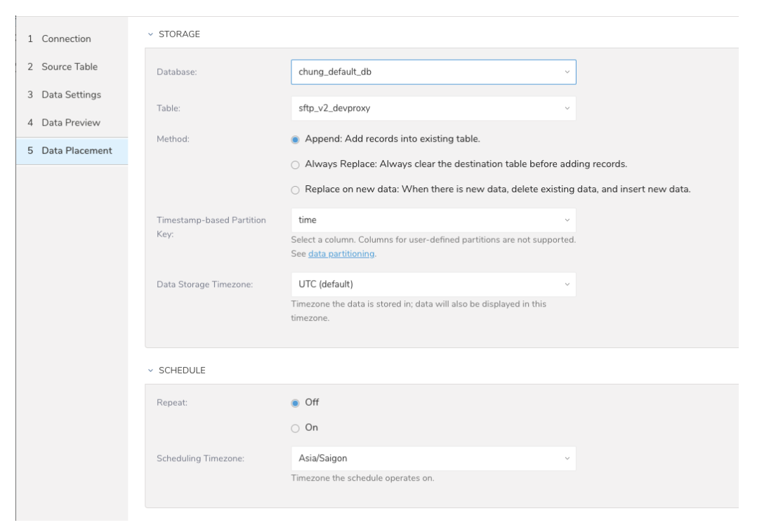Set Repeat to Off
Screen dimensions: 757x532
[x=295, y=403]
